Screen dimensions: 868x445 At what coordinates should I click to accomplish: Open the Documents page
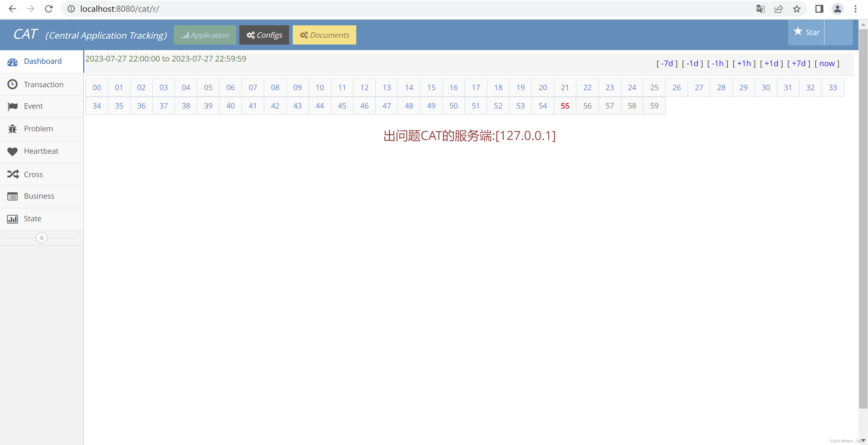pos(324,35)
